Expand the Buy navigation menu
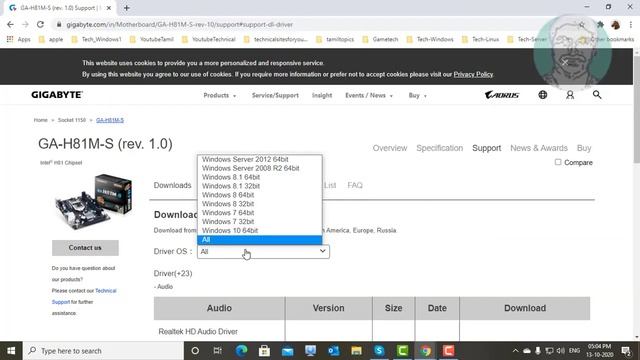 418,95
